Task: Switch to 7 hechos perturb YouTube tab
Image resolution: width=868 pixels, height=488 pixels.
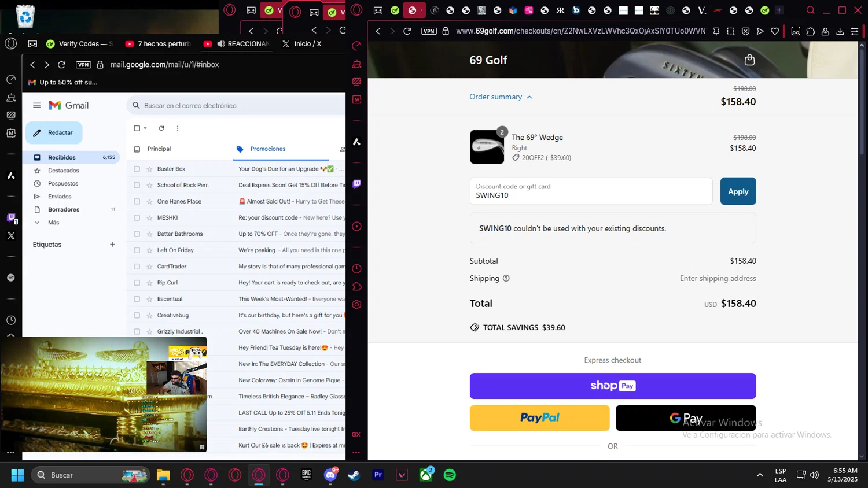Action: 158,44
